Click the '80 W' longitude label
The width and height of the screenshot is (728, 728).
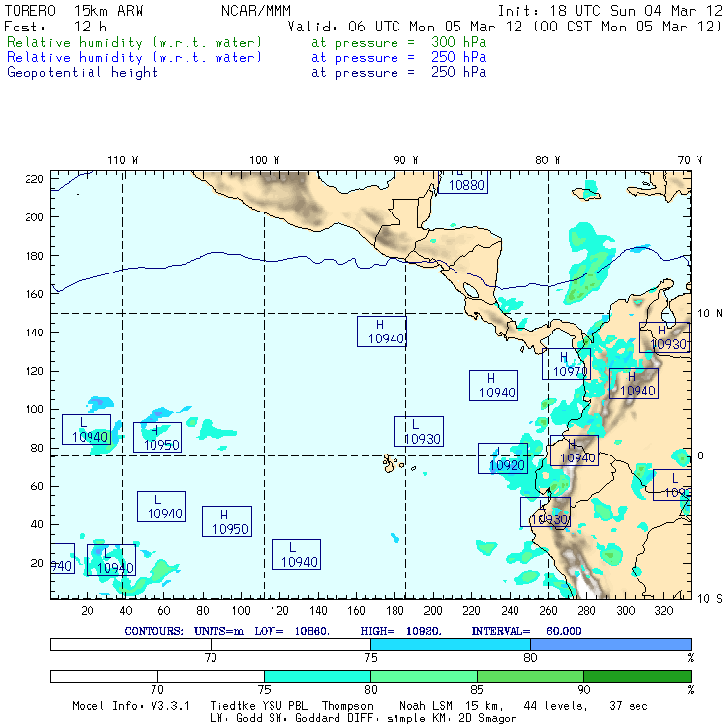(547, 160)
